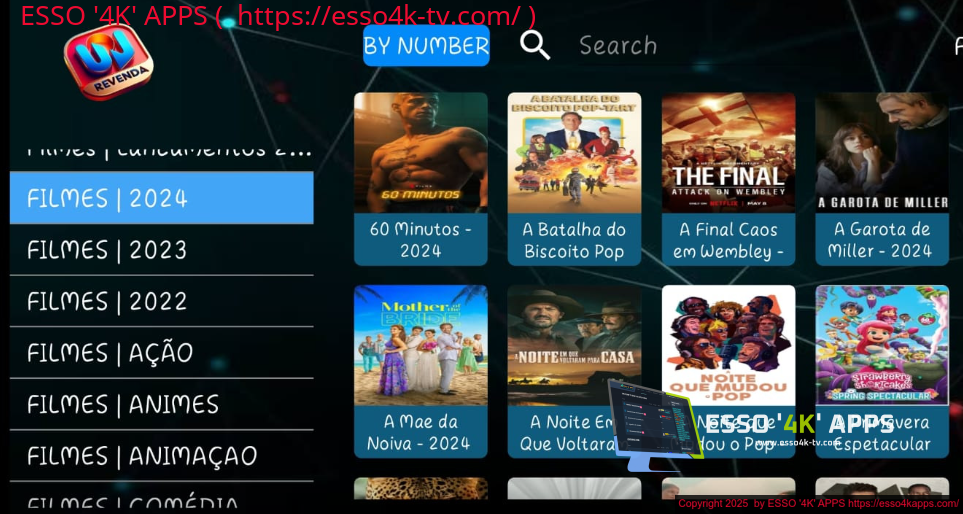Select the 'A Final Caos em Wembley' title
Viewport: 963px width, 514px height.
(x=728, y=240)
